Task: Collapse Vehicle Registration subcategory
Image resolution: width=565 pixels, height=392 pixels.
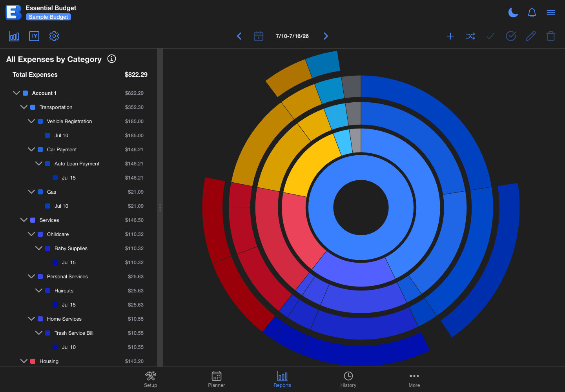Action: [x=31, y=121]
